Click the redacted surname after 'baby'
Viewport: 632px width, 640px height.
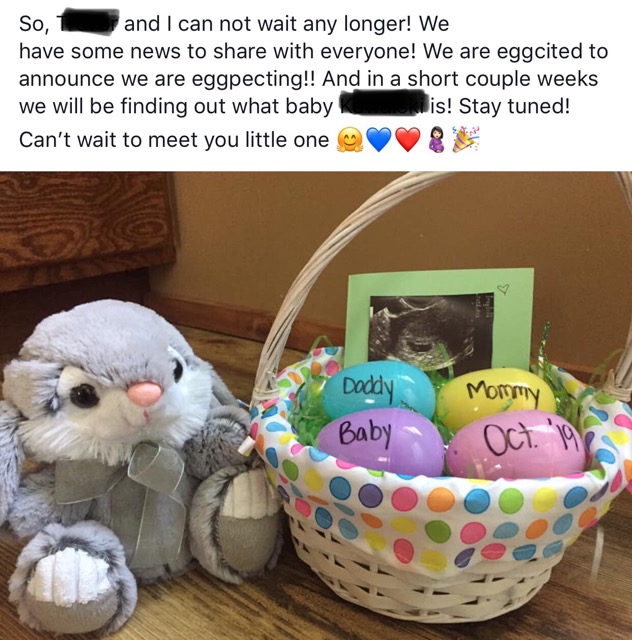pyautogui.click(x=383, y=106)
